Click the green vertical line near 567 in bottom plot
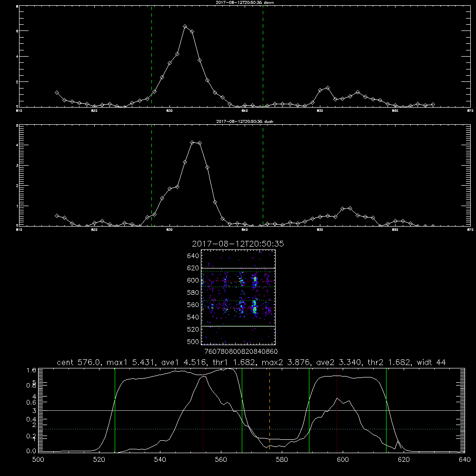This screenshot has width=476, height=476. [x=242, y=410]
